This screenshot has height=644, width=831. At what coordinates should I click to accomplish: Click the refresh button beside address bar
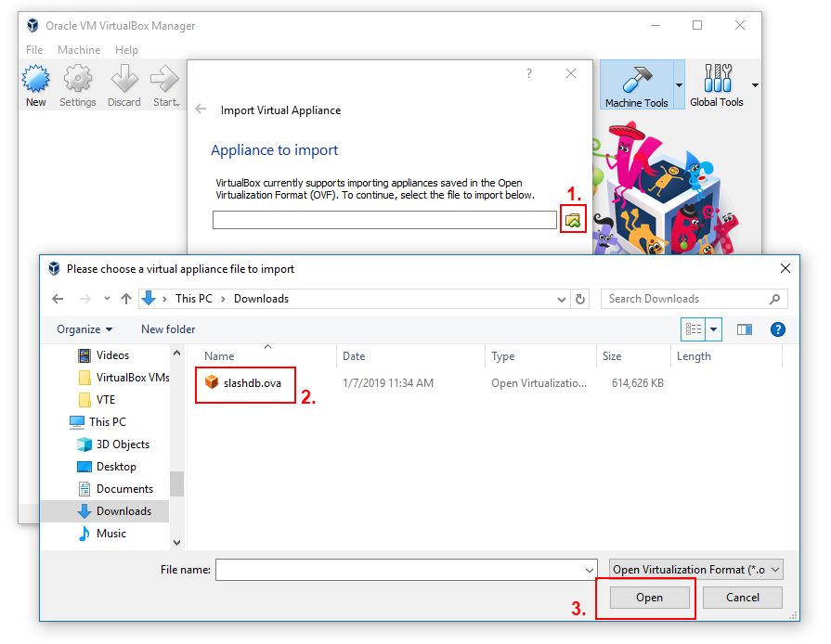(x=581, y=299)
